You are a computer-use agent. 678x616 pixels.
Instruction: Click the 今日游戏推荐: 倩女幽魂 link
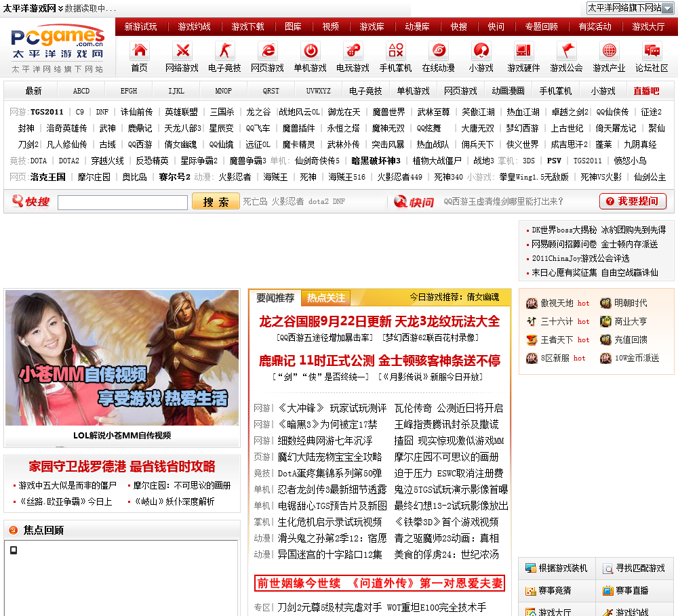pyautogui.click(x=454, y=297)
